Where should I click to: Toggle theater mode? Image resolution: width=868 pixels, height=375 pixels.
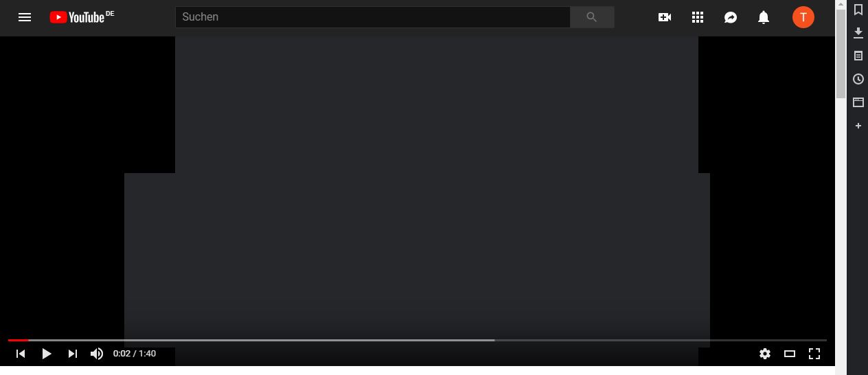click(x=790, y=354)
